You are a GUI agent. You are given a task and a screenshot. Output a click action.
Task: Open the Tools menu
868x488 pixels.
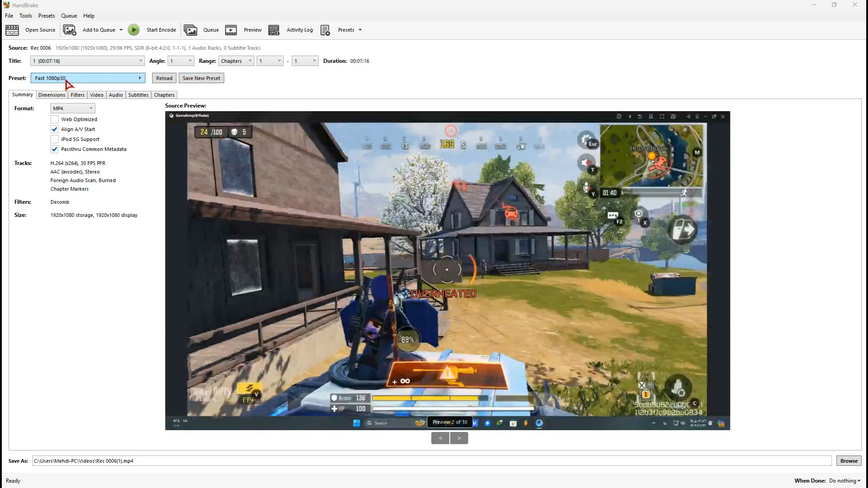click(x=26, y=16)
